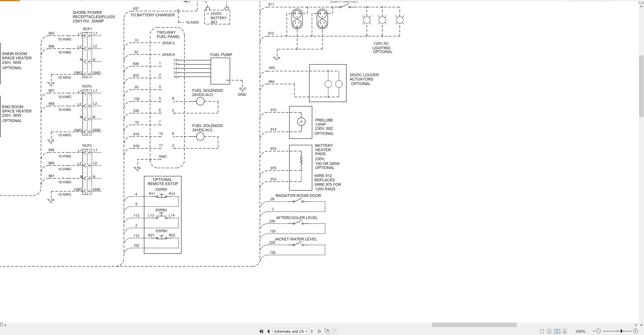The image size is (644, 335).
Task: Click the previous view icon
Action: [x=327, y=331]
